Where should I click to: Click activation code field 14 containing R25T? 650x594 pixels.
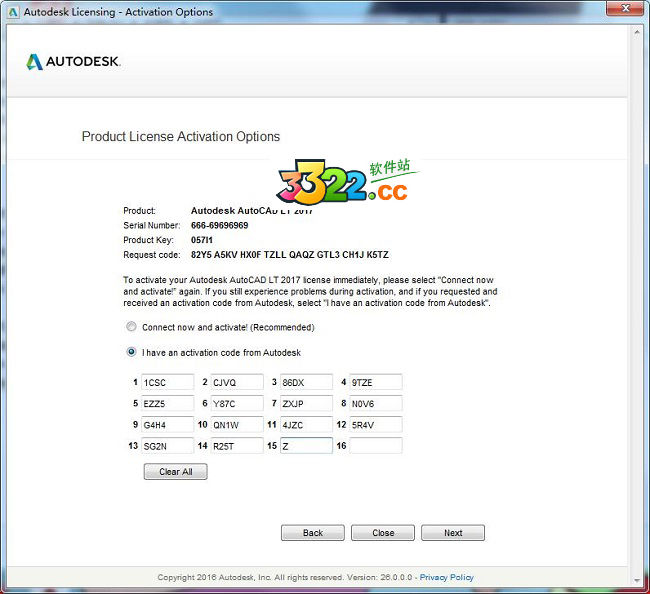pyautogui.click(x=237, y=446)
